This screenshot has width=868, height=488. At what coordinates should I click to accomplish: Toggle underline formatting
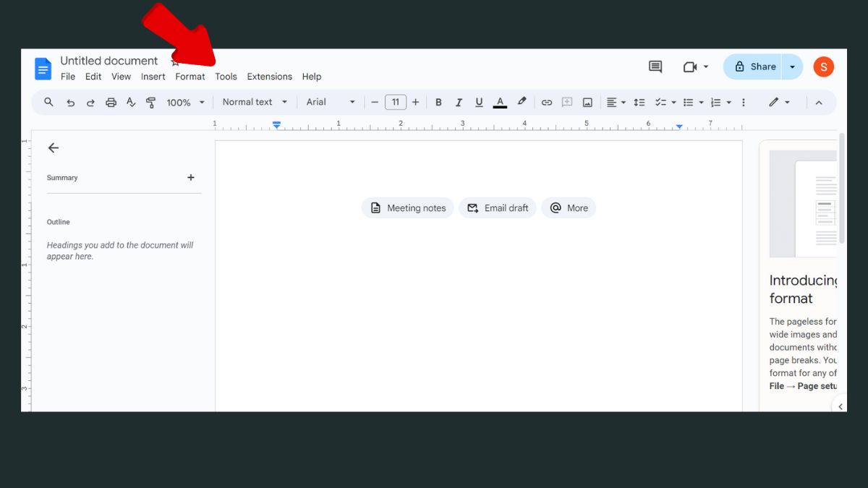(x=479, y=103)
